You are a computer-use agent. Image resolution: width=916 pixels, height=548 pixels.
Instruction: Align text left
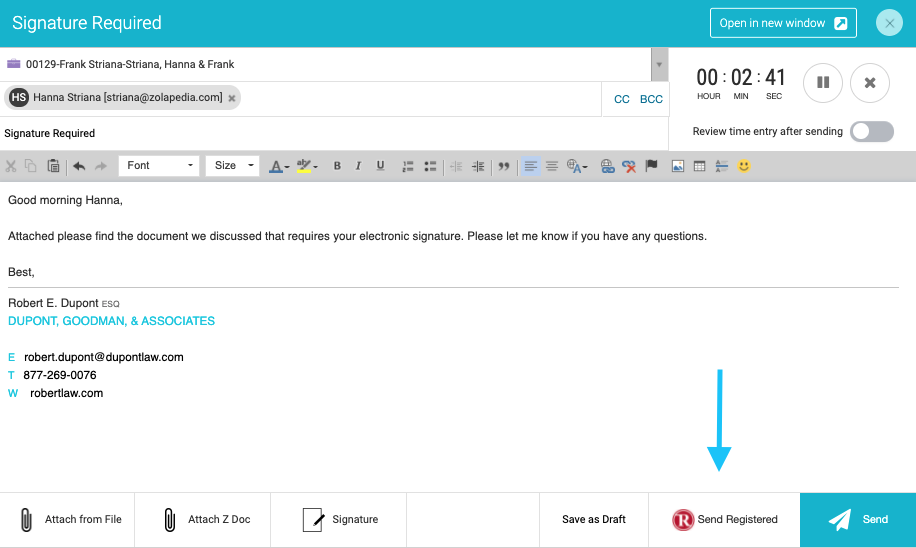coord(530,167)
